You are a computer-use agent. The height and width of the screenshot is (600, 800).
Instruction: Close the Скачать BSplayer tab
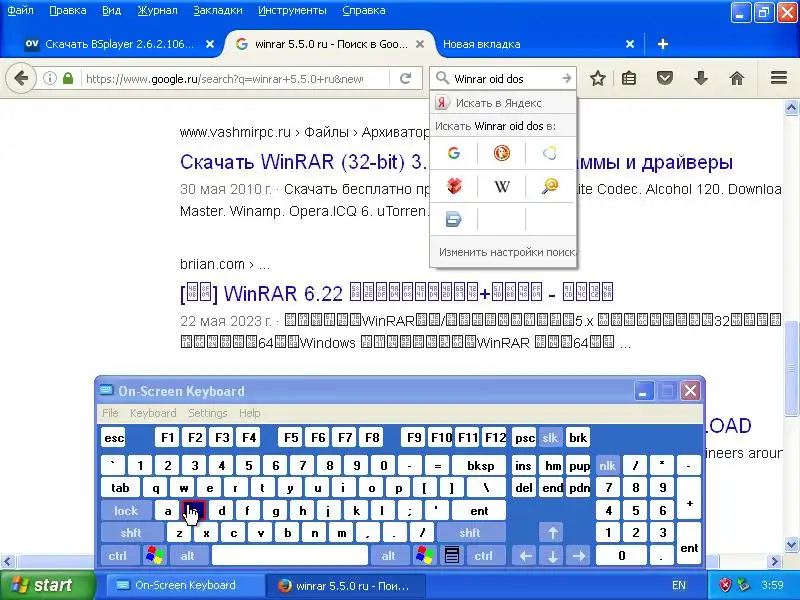coord(210,44)
